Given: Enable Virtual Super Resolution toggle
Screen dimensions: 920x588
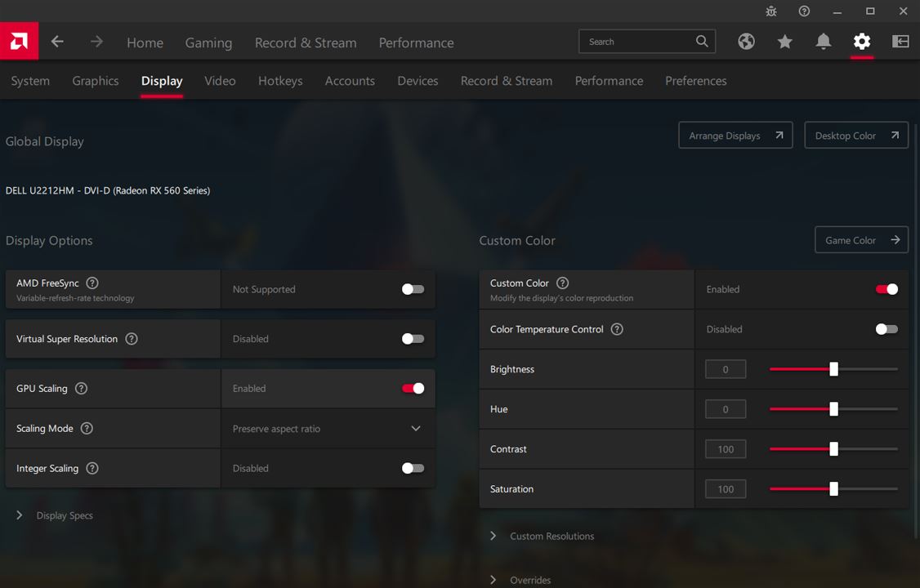Looking at the screenshot, I should tap(413, 339).
